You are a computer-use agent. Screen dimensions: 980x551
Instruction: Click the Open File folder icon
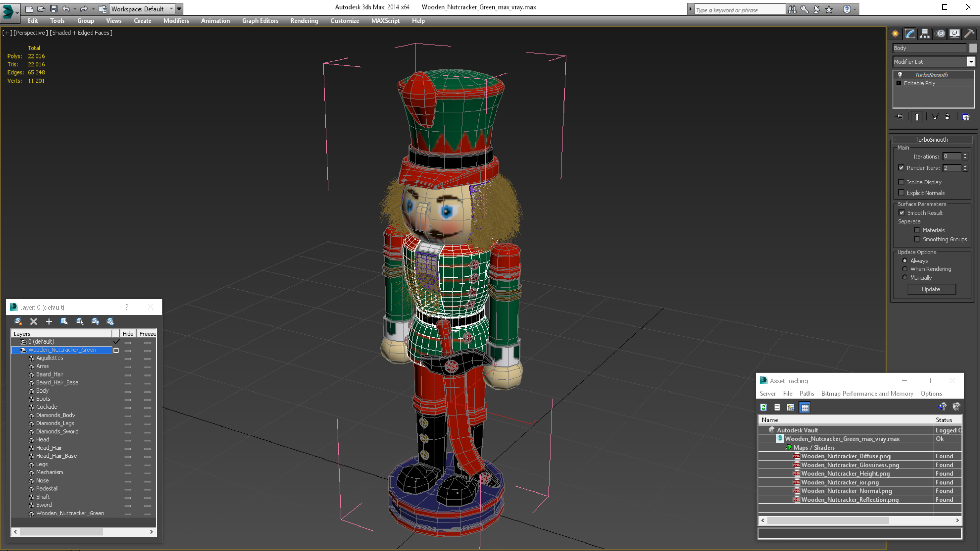(41, 9)
